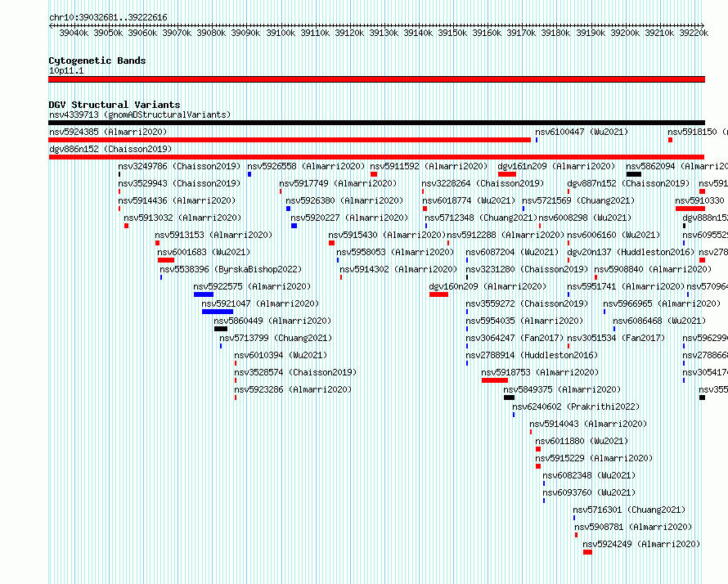Screen dimensions: 728x584
Task: Click the nsv3559272 (Chaisson2019) label
Action: pyautogui.click(x=527, y=303)
